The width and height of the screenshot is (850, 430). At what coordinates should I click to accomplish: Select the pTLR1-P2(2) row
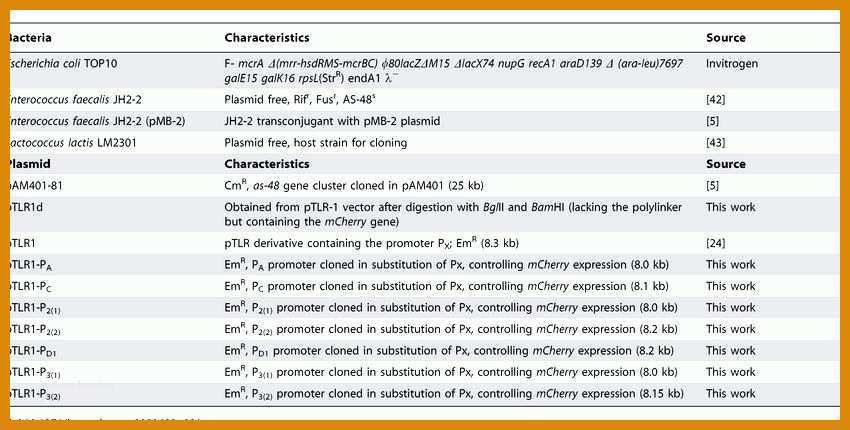424,330
